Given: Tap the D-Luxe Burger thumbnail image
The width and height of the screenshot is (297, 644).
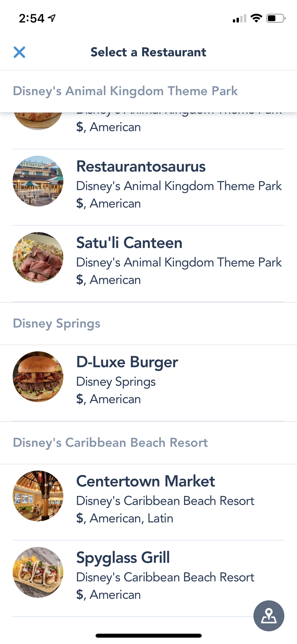Looking at the screenshot, I should 38,377.
